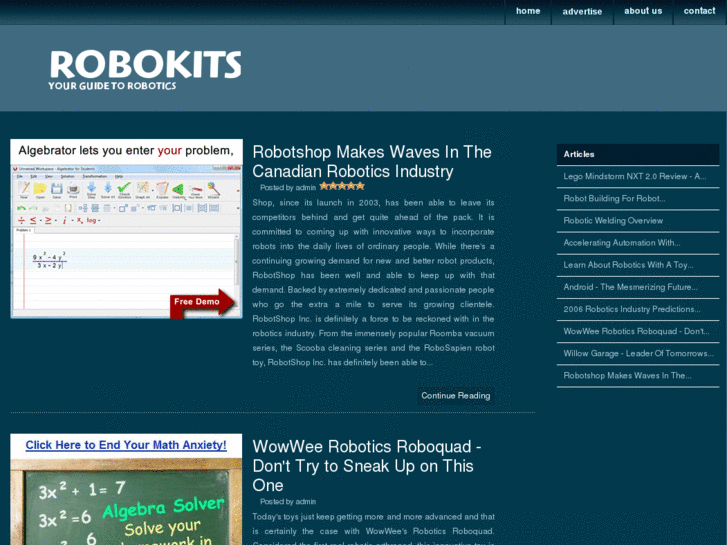Open sidebar Robotshop Makes Waves In The... link
The width and height of the screenshot is (727, 545).
[627, 376]
